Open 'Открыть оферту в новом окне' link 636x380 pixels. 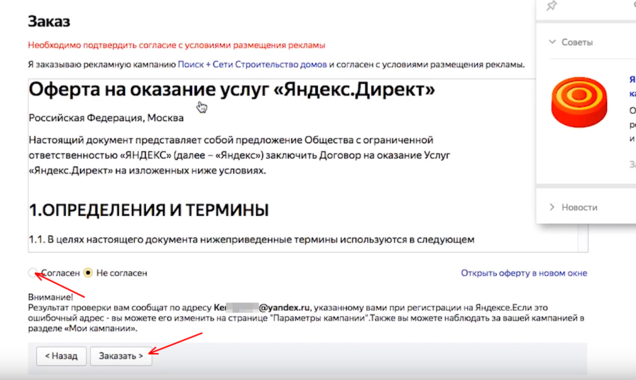(x=524, y=273)
